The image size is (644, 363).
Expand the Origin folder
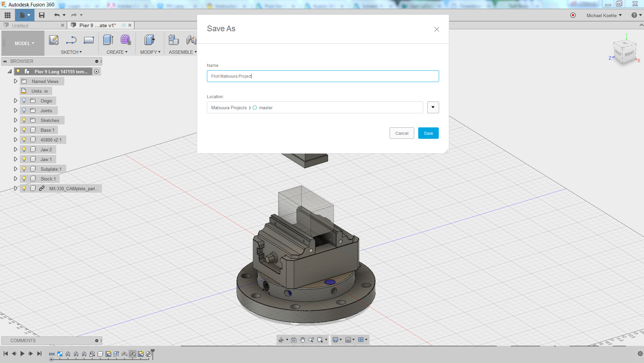pyautogui.click(x=15, y=101)
